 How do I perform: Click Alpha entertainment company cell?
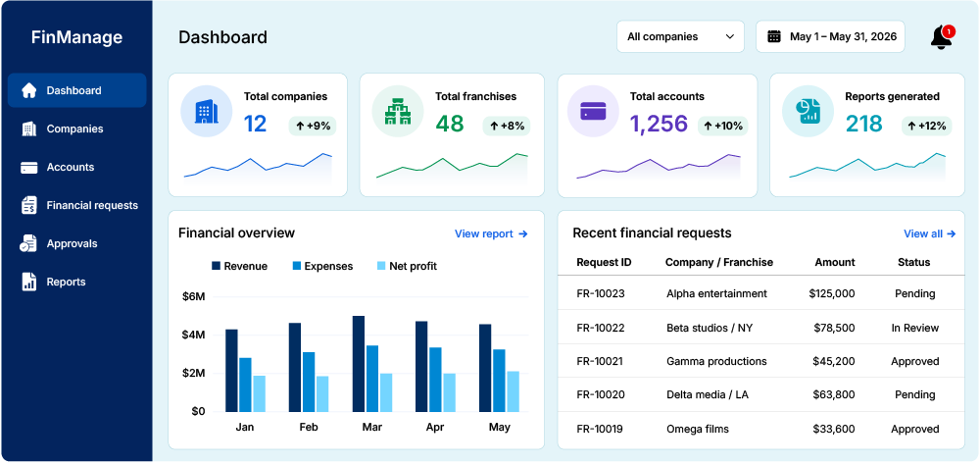click(716, 294)
